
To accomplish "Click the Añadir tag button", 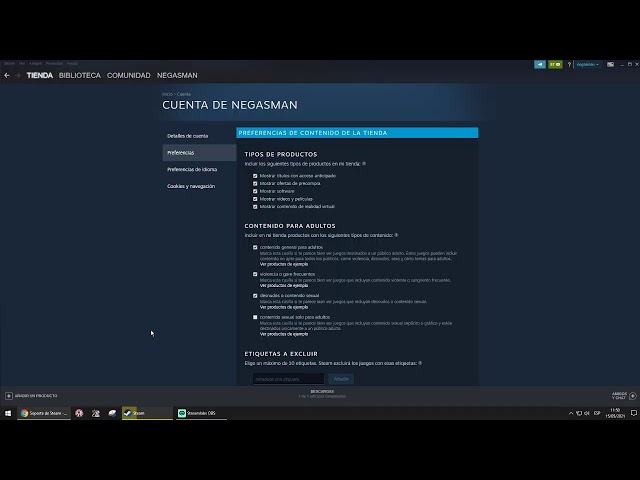I will pyautogui.click(x=341, y=379).
